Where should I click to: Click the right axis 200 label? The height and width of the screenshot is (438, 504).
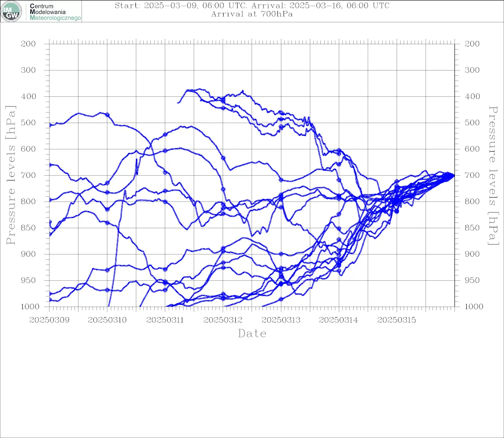coord(472,44)
